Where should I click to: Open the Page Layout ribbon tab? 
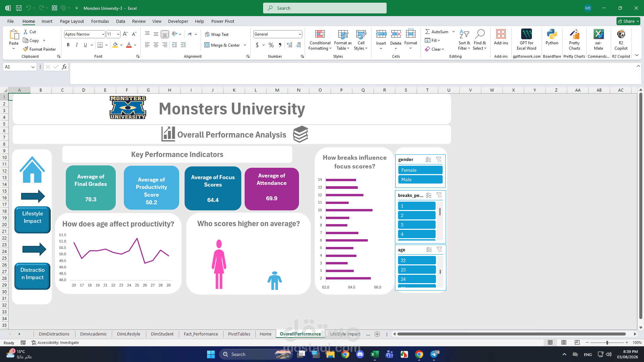[72, 21]
